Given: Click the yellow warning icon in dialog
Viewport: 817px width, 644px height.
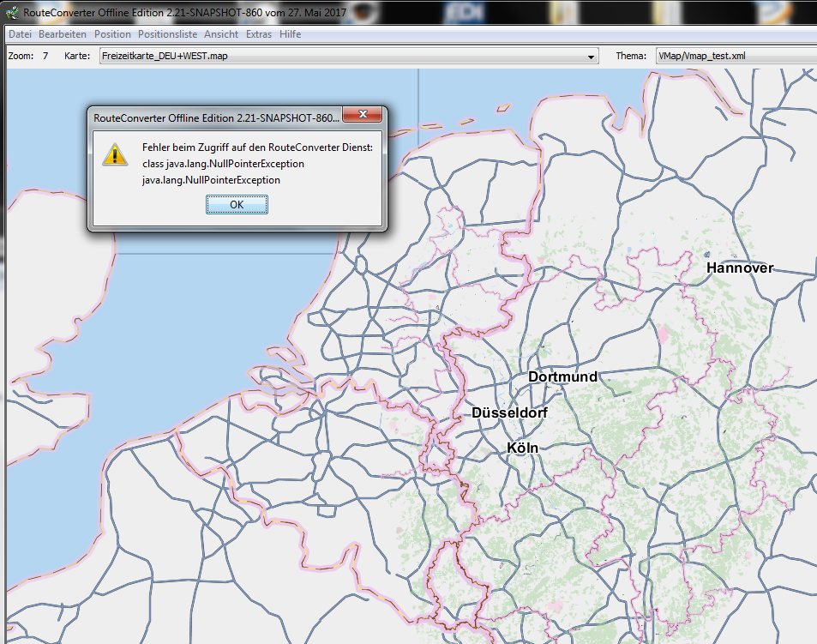Looking at the screenshot, I should [114, 155].
